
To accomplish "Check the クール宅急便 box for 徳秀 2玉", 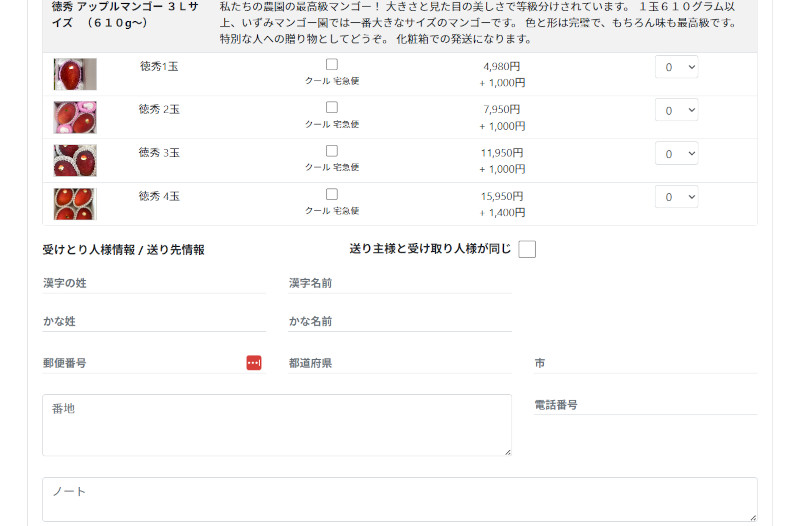I will coord(332,107).
